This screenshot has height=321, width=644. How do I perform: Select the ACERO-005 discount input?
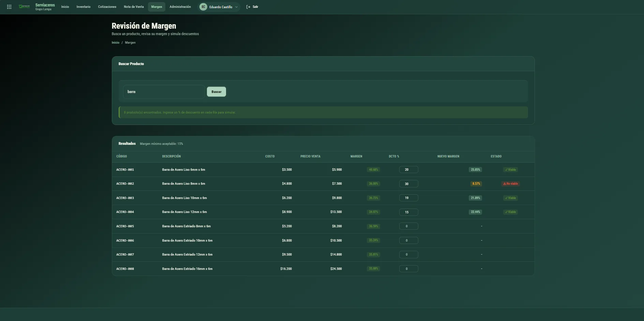click(408, 226)
